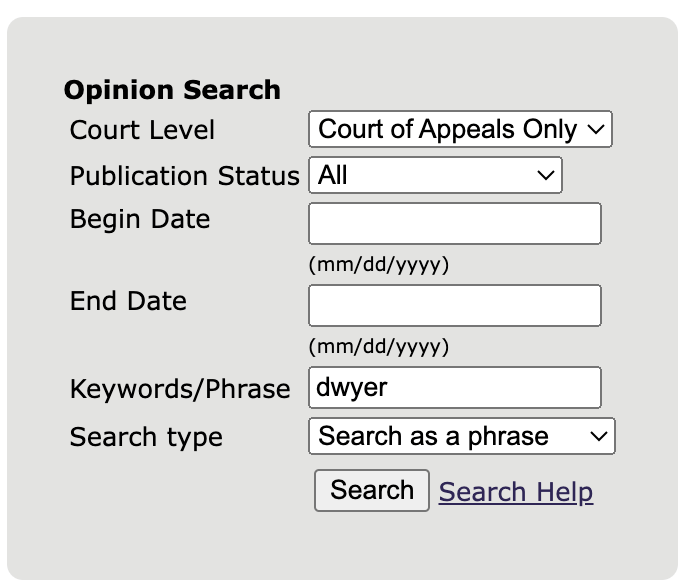Viewport: 684px width, 582px height.
Task: Click the date format hint under End Date
Action: point(379,347)
